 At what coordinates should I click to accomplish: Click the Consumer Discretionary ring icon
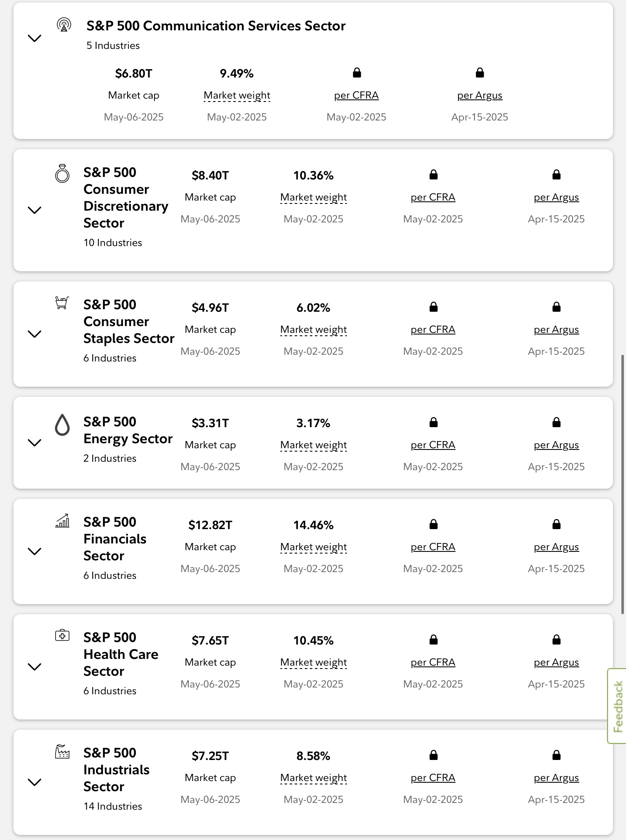62,174
